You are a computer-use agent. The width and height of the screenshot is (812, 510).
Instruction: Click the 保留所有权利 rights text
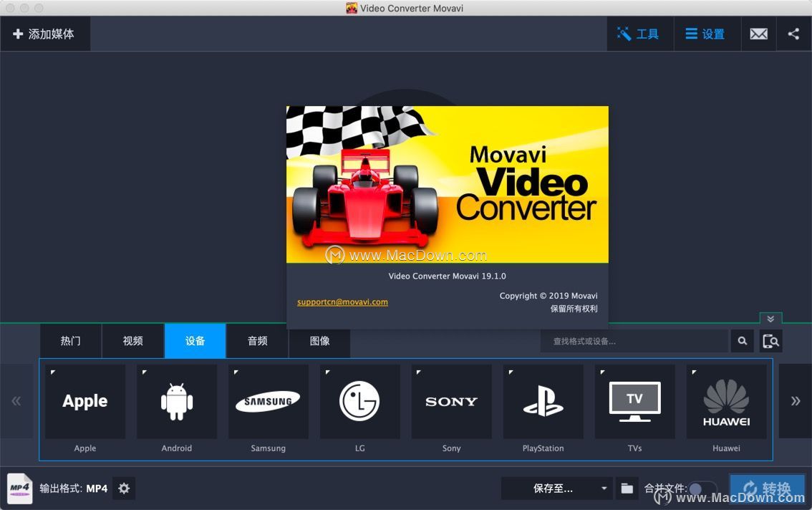(x=574, y=309)
